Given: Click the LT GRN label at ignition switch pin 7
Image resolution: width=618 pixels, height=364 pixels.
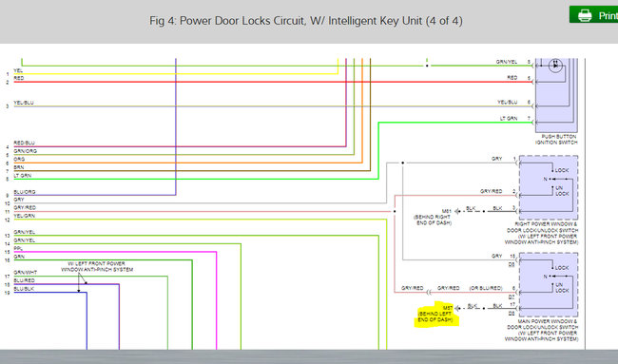Looking at the screenshot, I should 509,119.
